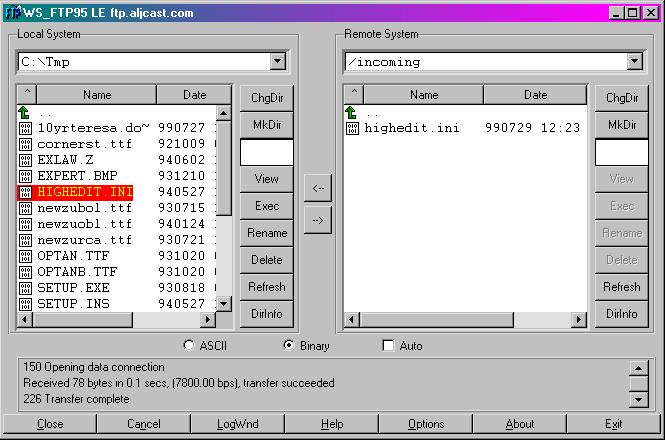This screenshot has height=440, width=665.
Task: Click local Delete button
Action: click(267, 260)
